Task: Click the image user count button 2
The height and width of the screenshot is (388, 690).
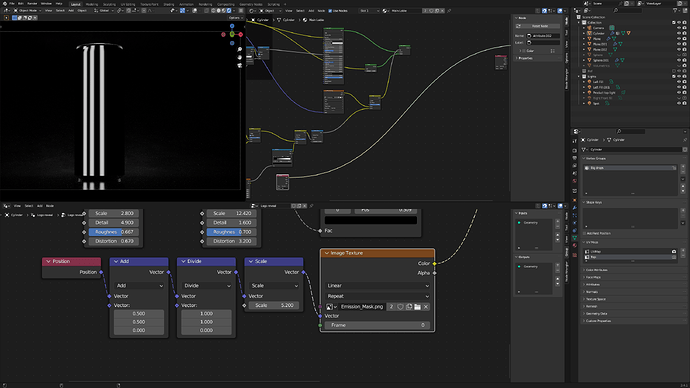Action: [x=391, y=307]
